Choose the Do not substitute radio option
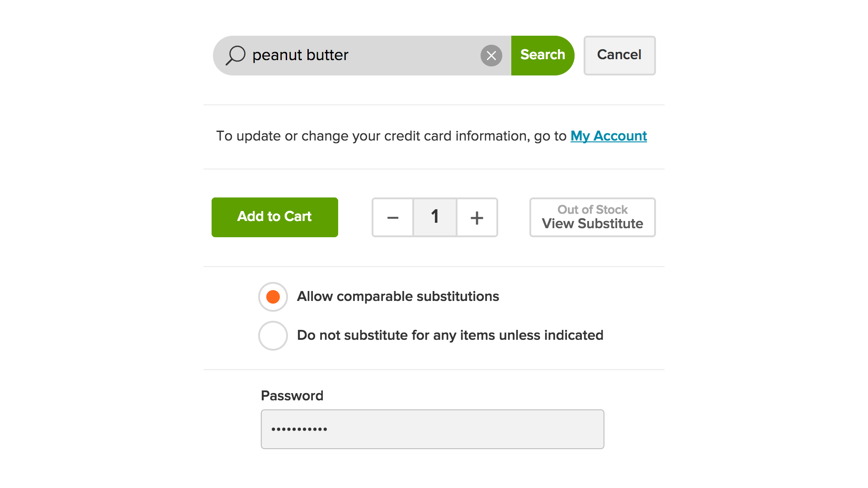Screen dimensions: 868x488 pos(273,336)
